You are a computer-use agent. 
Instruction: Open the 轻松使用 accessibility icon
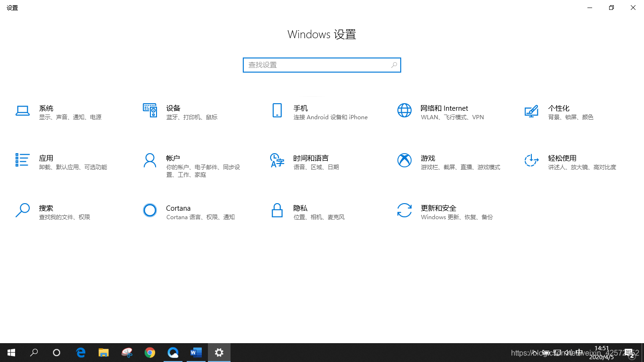[x=531, y=160]
